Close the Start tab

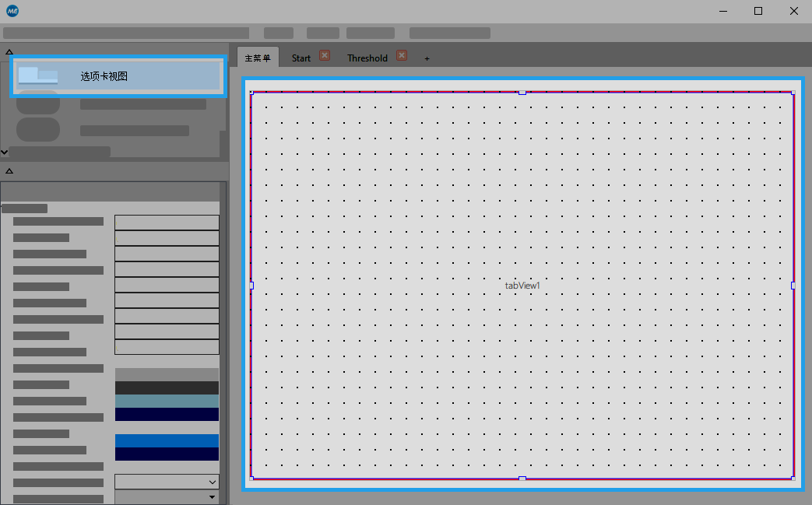[x=325, y=55]
